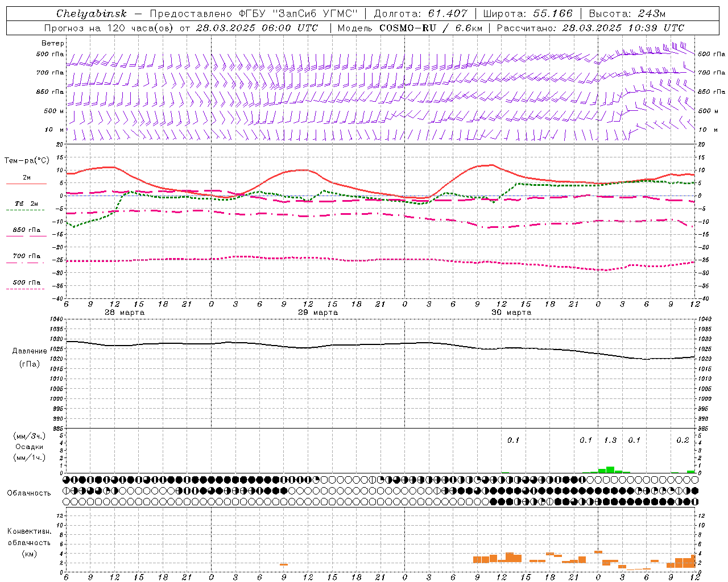
Task: Select the "Прогноз на 120 часа(ов)" text
Action: click(110, 28)
